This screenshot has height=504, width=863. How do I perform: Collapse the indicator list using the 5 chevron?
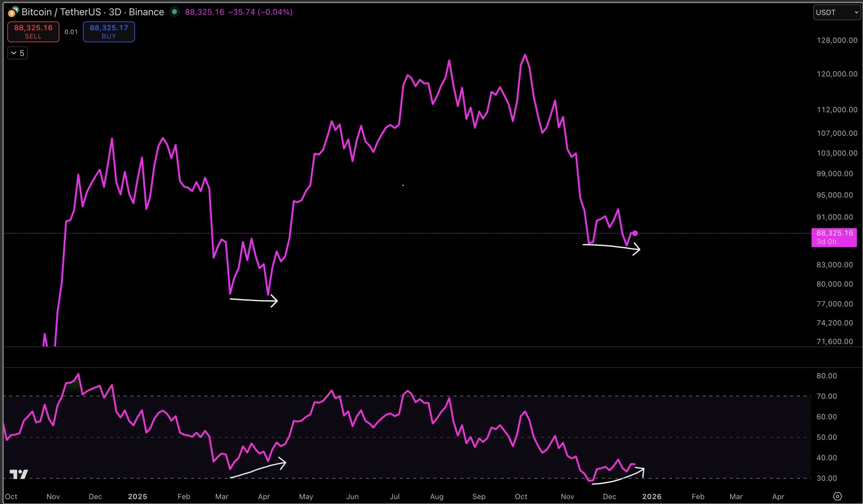click(x=17, y=53)
